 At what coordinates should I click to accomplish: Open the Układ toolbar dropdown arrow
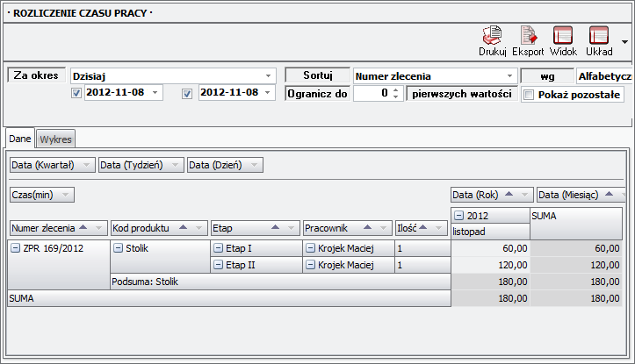[x=624, y=40]
